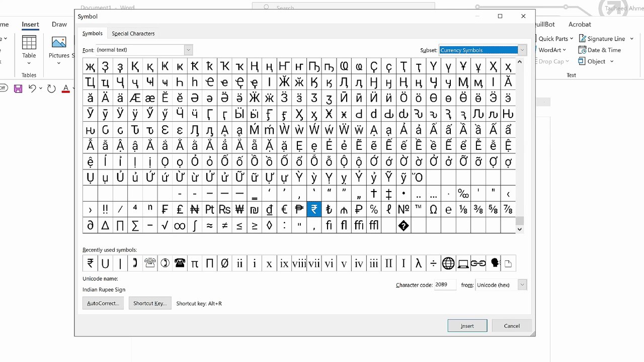Image resolution: width=644 pixels, height=362 pixels.
Task: Pick the not-equal sign
Action: tap(224, 226)
